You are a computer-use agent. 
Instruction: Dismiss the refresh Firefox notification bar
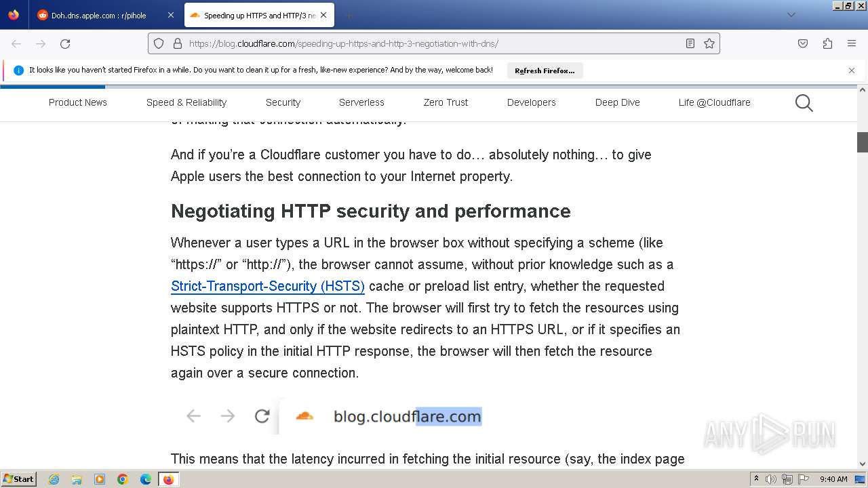(x=852, y=70)
